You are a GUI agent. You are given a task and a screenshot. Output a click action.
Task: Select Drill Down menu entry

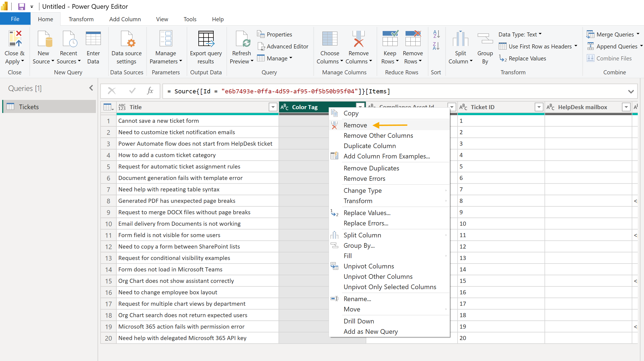point(389,321)
